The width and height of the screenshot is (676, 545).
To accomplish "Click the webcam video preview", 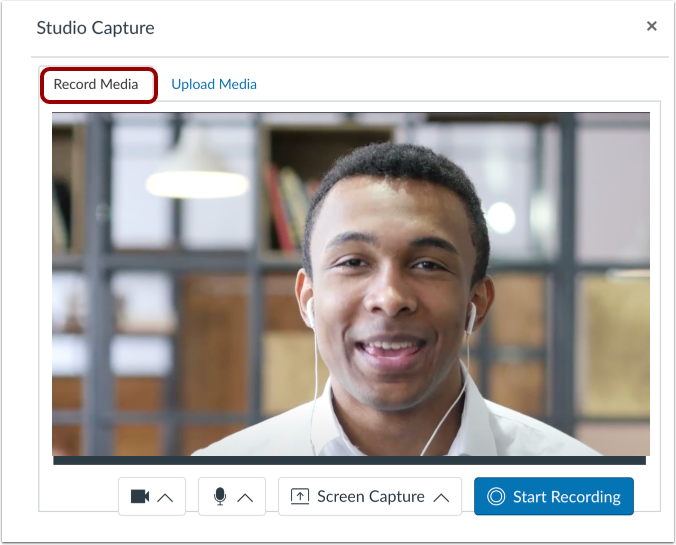I will [351, 284].
